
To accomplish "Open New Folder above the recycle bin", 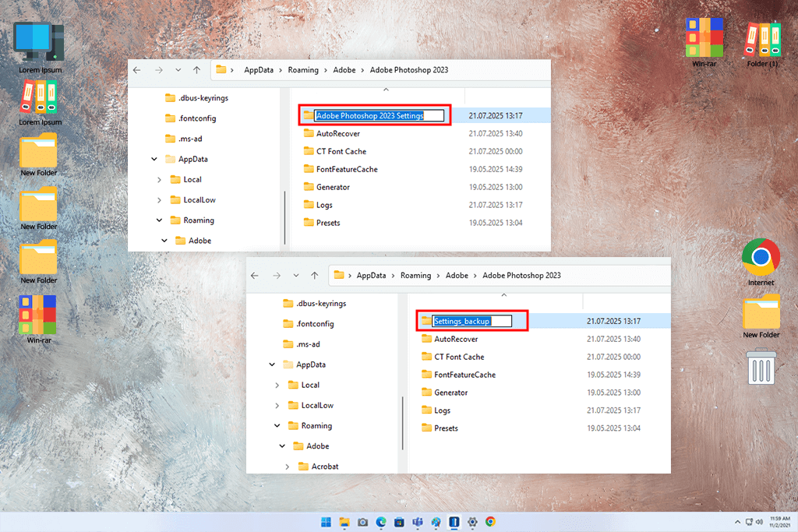I will coord(761,315).
